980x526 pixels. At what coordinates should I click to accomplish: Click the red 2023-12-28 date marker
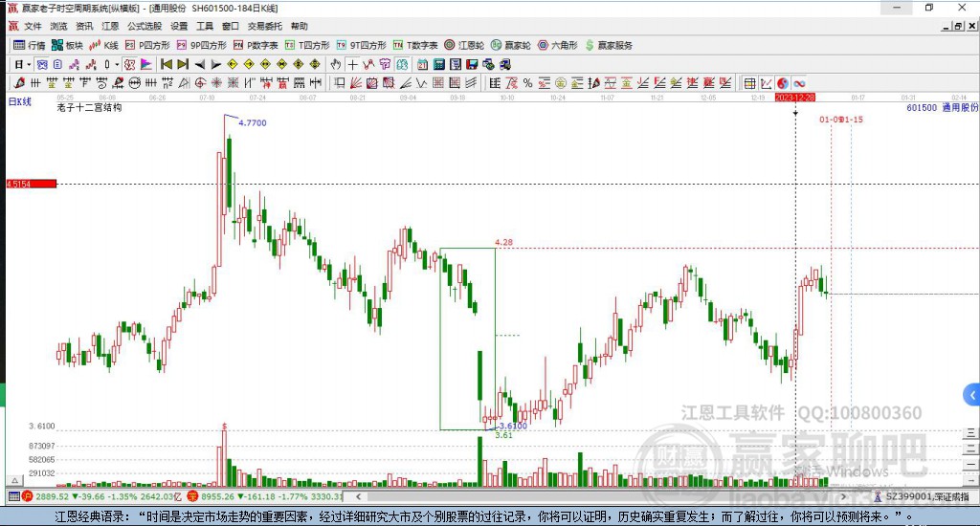click(794, 98)
